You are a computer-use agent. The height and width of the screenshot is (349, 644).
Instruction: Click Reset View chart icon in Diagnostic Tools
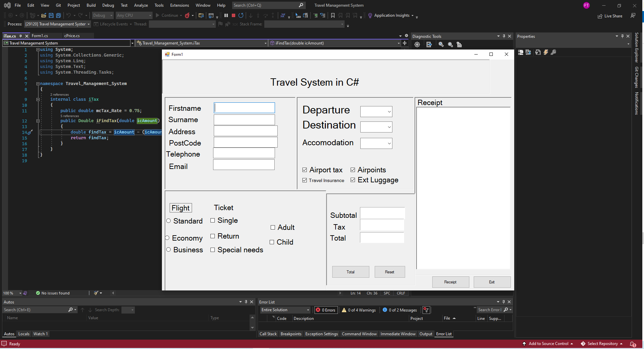459,45
